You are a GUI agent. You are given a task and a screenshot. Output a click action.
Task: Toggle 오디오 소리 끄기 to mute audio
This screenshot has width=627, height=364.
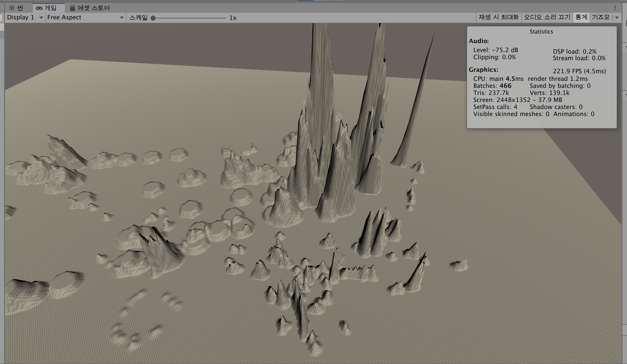547,17
